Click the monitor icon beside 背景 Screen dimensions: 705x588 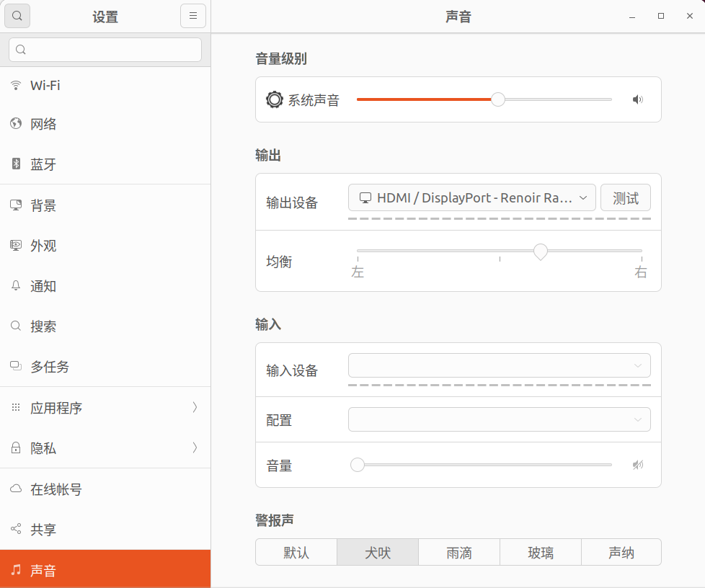[x=16, y=205]
